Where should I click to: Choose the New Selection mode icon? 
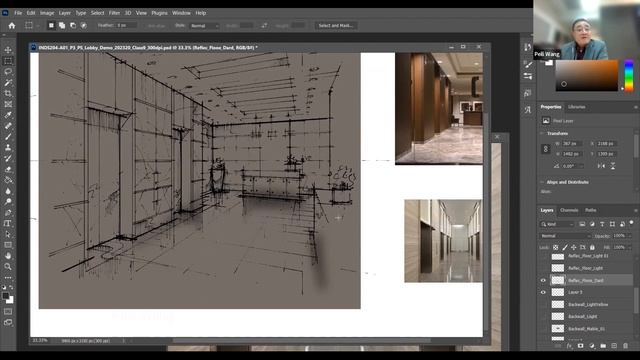[x=51, y=25]
